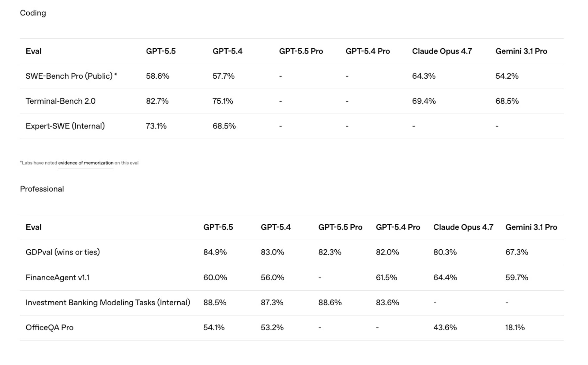
Task: Click GPT-5.4 Pro header in Professional table
Action: pyautogui.click(x=398, y=227)
